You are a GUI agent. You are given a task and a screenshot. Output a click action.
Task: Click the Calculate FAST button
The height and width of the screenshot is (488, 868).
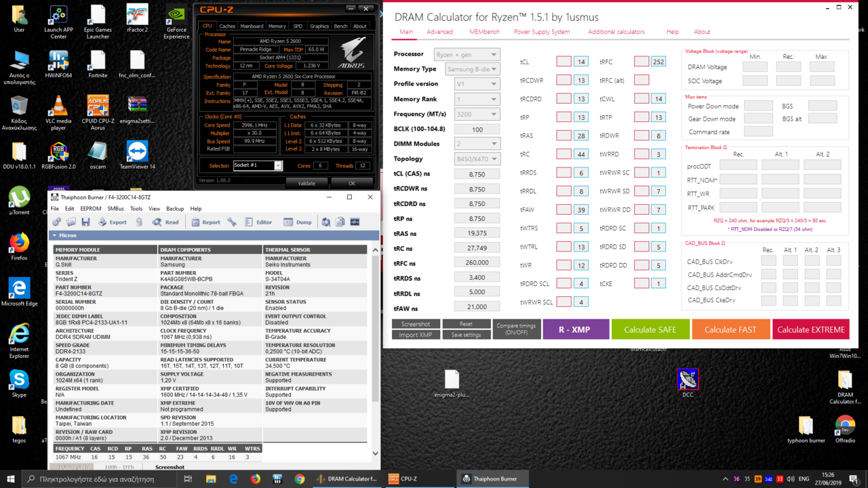tap(730, 329)
